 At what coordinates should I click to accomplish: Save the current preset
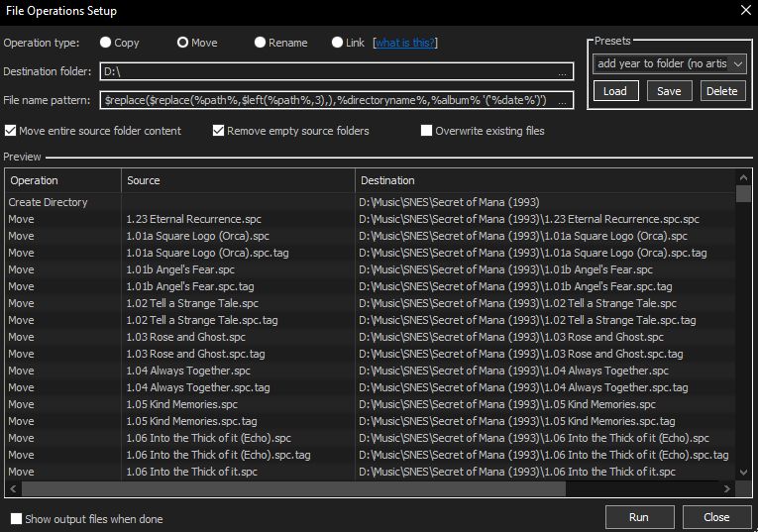click(669, 91)
